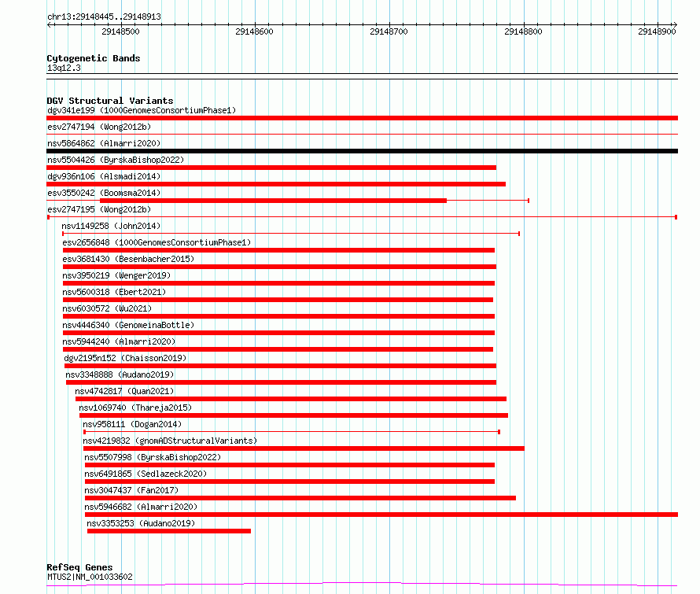Select nsv4742817 (Quan2021) label
The height and width of the screenshot is (594, 700).
click(x=124, y=391)
